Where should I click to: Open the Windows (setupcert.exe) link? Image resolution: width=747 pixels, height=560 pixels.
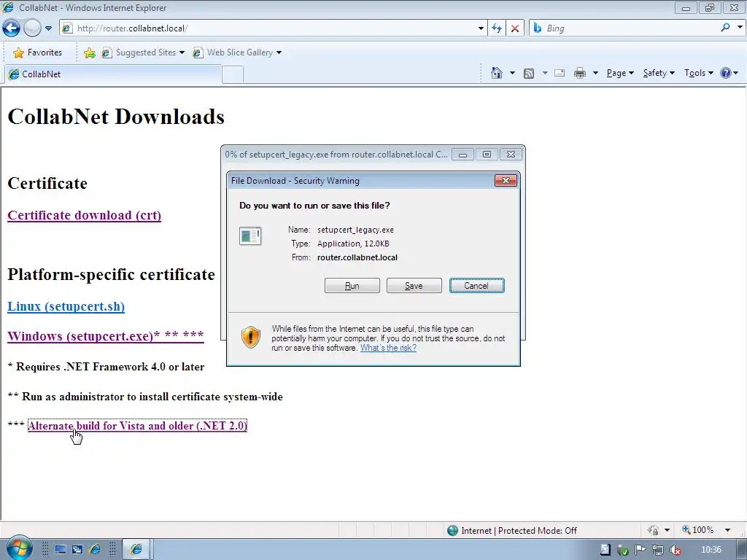click(106, 336)
